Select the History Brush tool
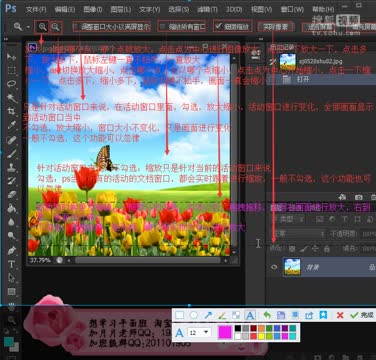Viewport: 376px width, 360px height. click(12, 181)
